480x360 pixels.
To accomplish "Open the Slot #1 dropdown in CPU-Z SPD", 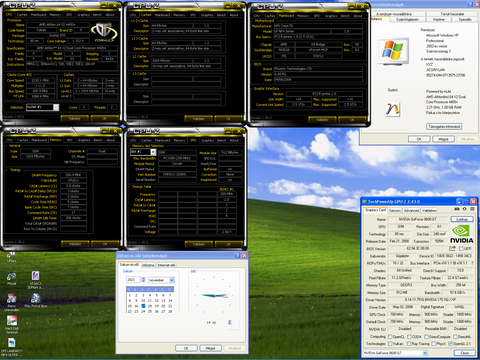I will [153, 152].
